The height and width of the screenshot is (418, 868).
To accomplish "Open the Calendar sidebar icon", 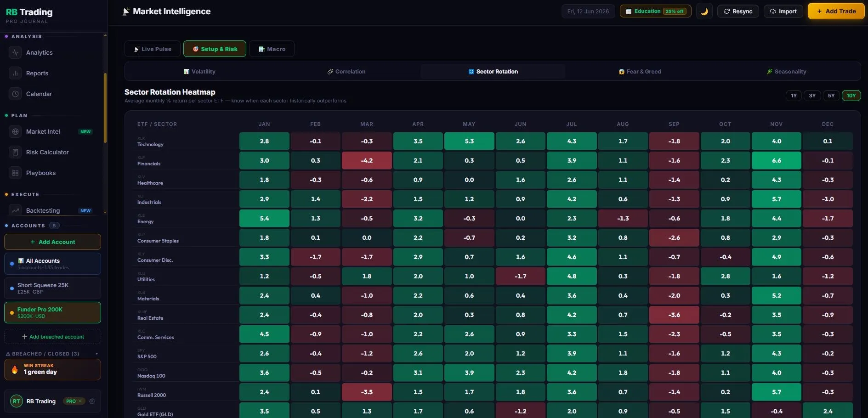I will tap(16, 94).
